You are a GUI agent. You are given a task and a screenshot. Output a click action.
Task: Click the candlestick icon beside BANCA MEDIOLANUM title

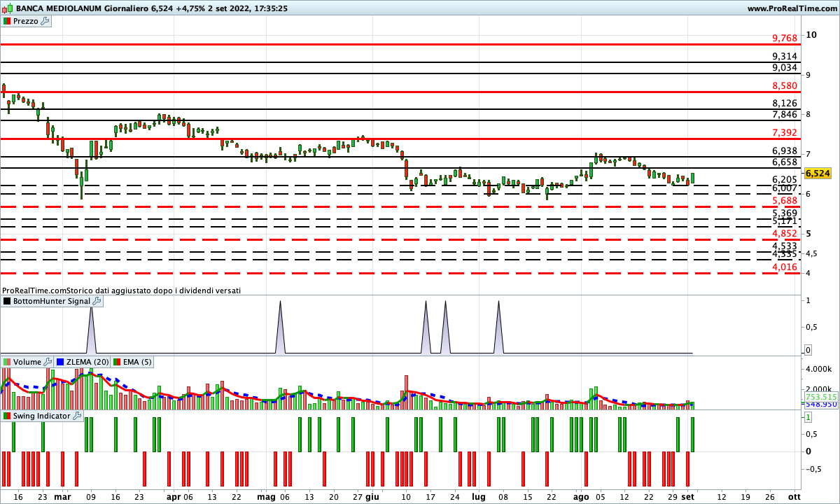click(x=7, y=8)
